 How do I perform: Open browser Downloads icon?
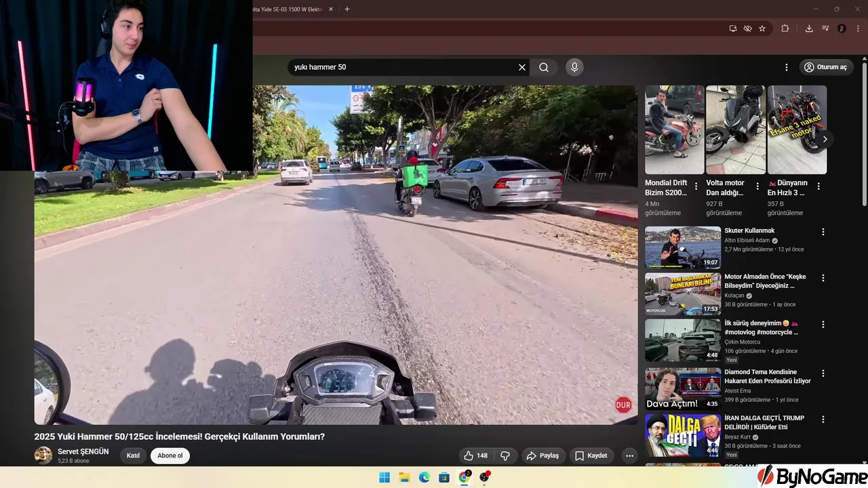click(x=809, y=28)
